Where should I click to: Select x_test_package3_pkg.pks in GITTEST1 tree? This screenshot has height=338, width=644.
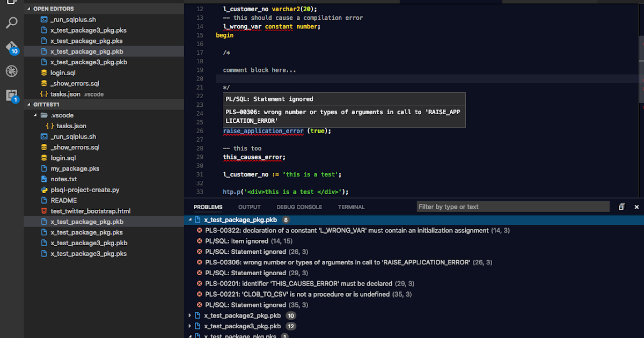point(104,254)
